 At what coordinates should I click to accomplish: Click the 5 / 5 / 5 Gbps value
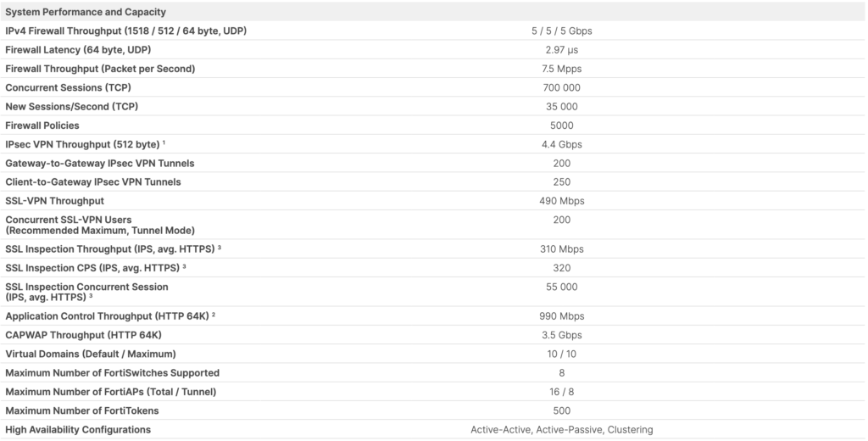click(562, 31)
